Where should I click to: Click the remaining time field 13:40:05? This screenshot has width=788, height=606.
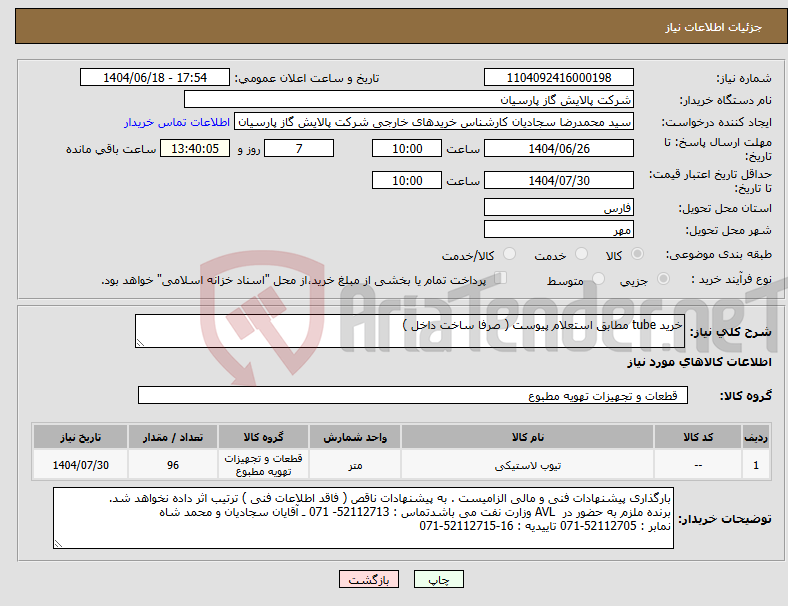coord(195,149)
